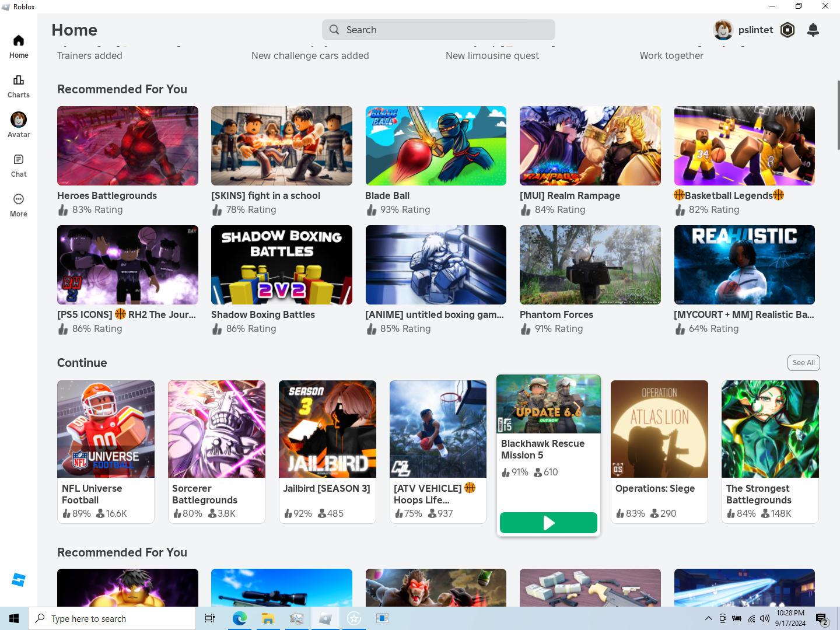This screenshot has width=840, height=630.
Task: Open Jailbird [SEASON 3] card
Action: point(327,452)
